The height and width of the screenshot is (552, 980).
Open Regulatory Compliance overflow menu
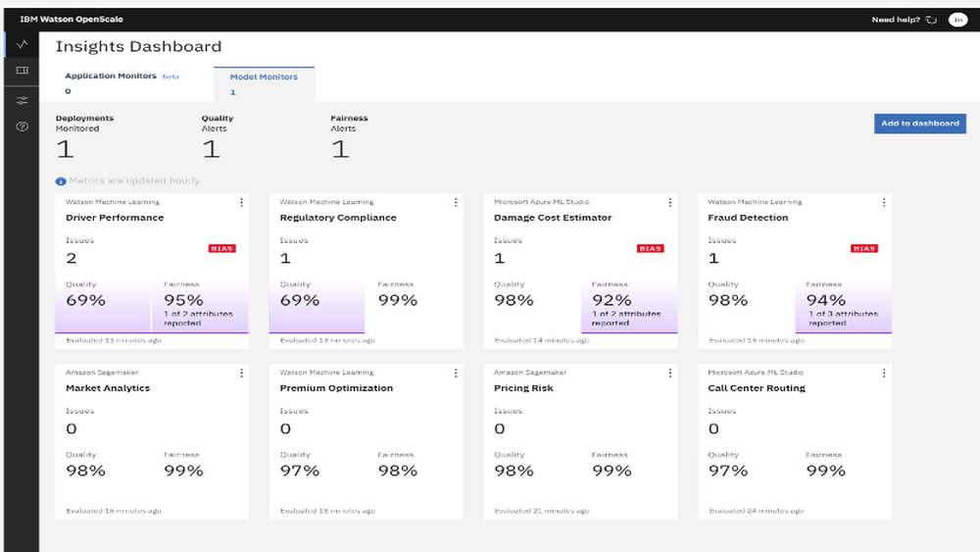[456, 203]
